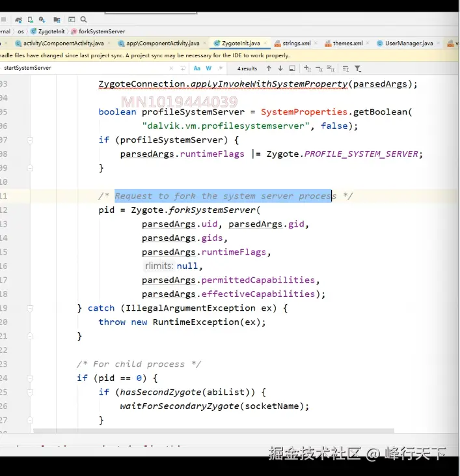
Task: Clear the search field text
Action: pos(171,68)
